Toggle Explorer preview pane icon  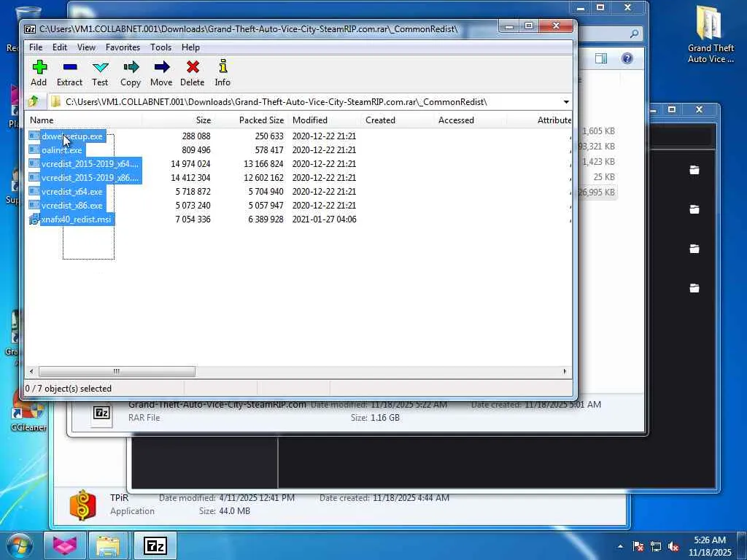click(x=601, y=58)
